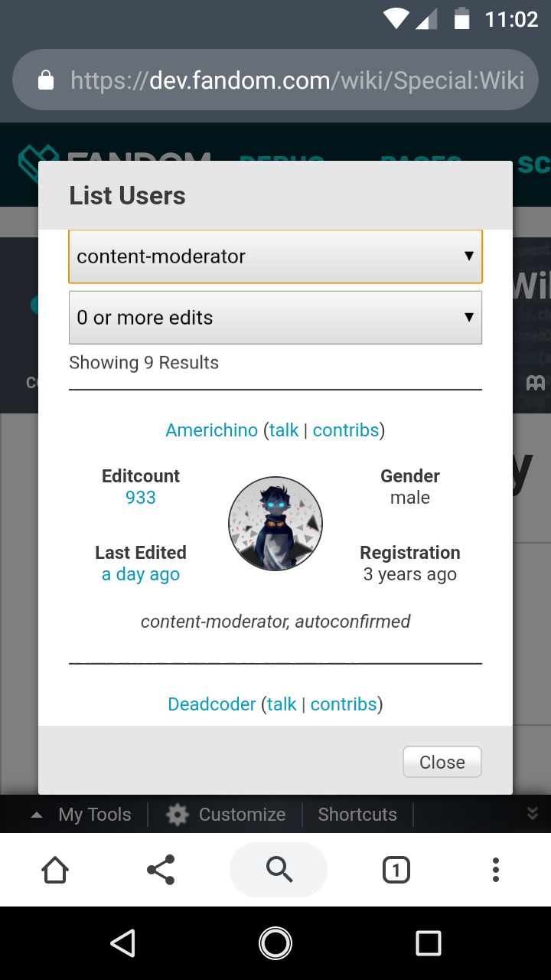This screenshot has width=551, height=980.
Task: Expand the My Tools menu
Action: point(82,815)
